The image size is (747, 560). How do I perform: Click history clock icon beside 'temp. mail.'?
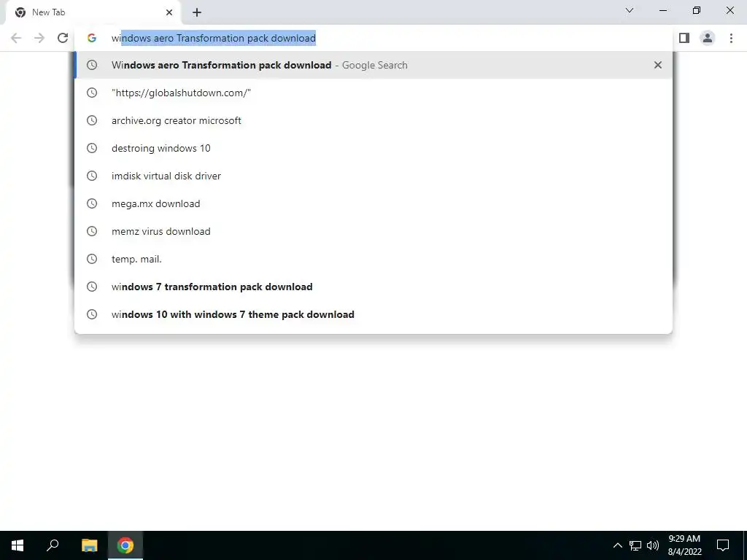[x=92, y=259]
